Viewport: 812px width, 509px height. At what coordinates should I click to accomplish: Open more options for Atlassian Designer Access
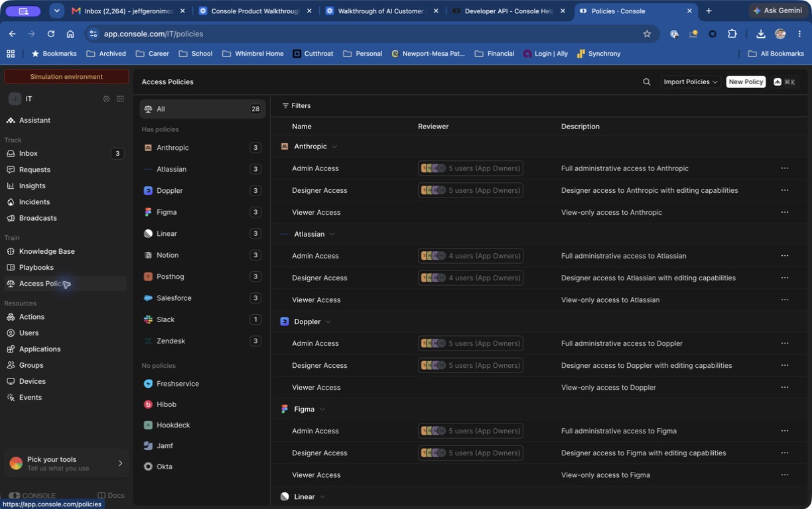(785, 278)
